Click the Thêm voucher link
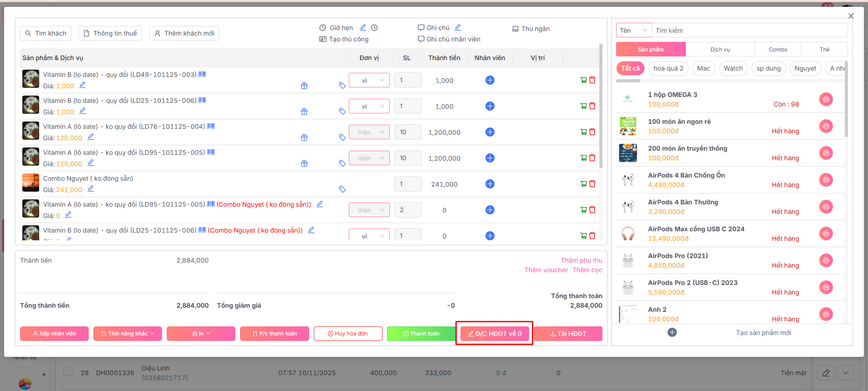This screenshot has height=391, width=868. [x=546, y=270]
